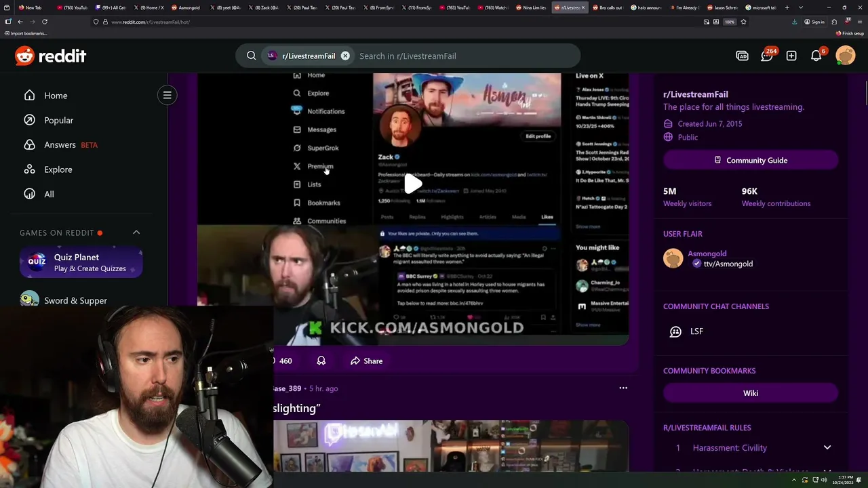Open the network tray icon

[814, 480]
